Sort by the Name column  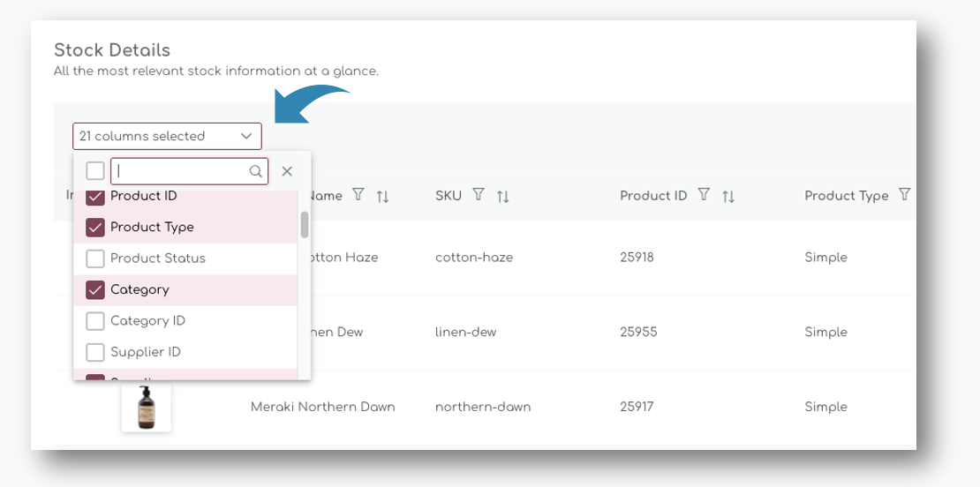382,196
